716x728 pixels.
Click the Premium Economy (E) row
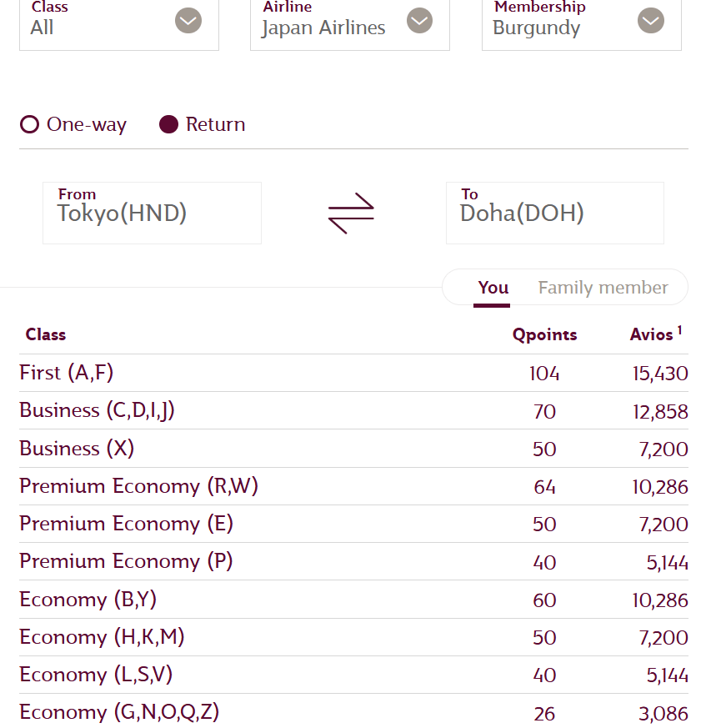(x=126, y=524)
